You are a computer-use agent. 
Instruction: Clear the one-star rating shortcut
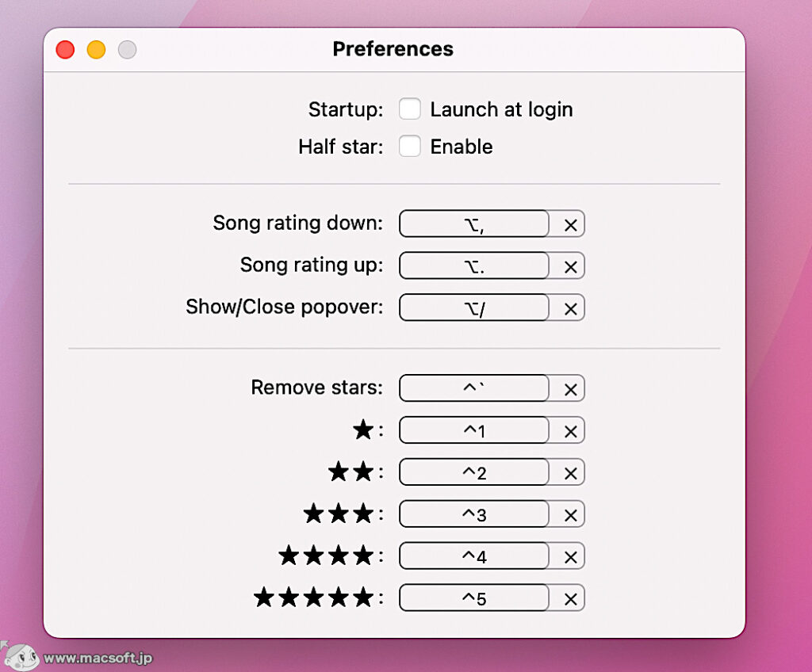[x=569, y=430]
